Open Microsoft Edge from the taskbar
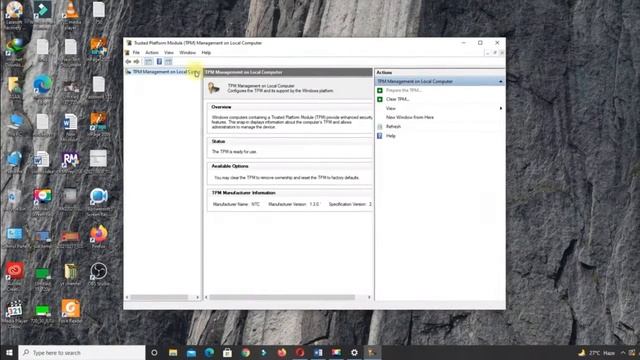640x360 pixels. 209,353
